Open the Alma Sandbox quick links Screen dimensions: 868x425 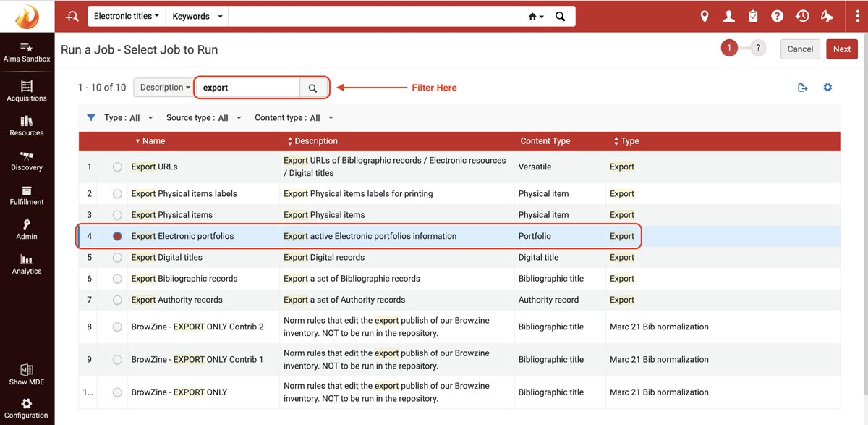tap(27, 51)
